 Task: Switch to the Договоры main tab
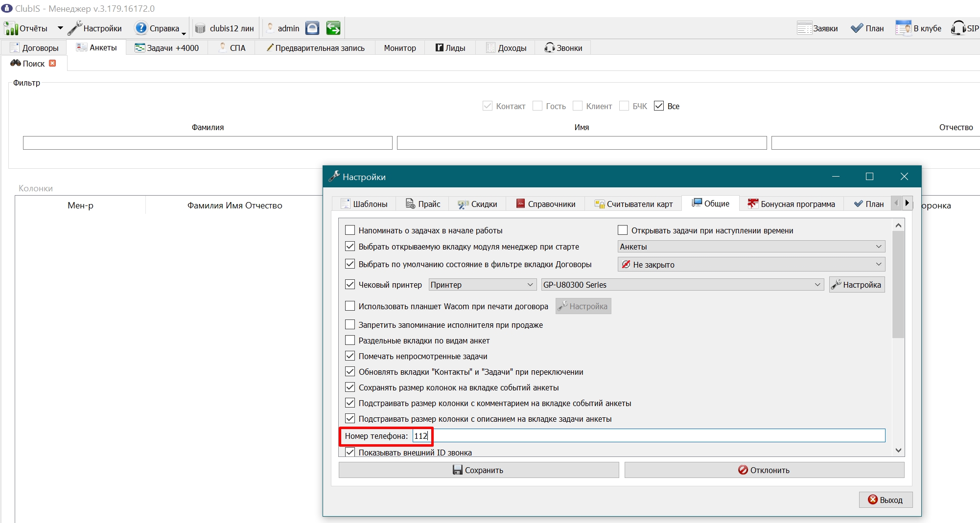click(34, 48)
